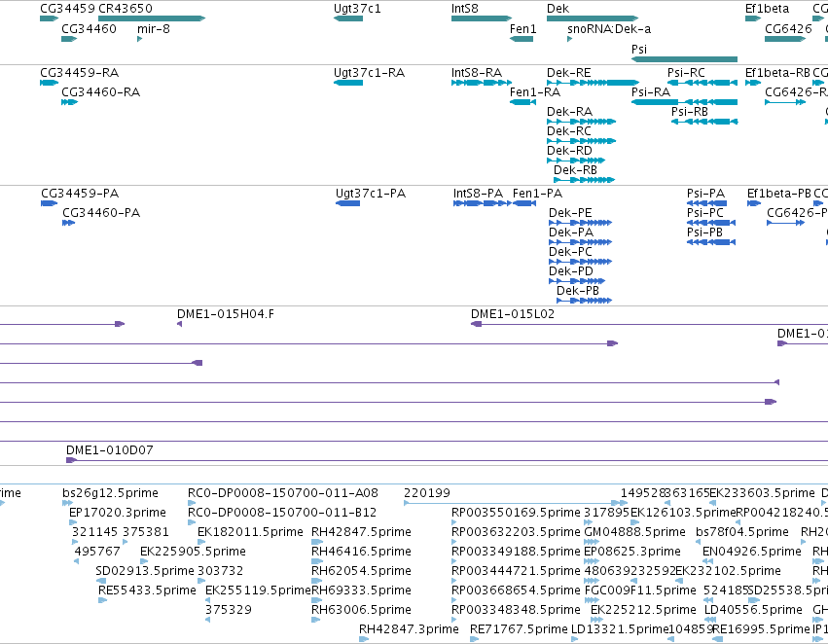
Task: Click protein Ef1beta-PB
Action: coord(754,203)
